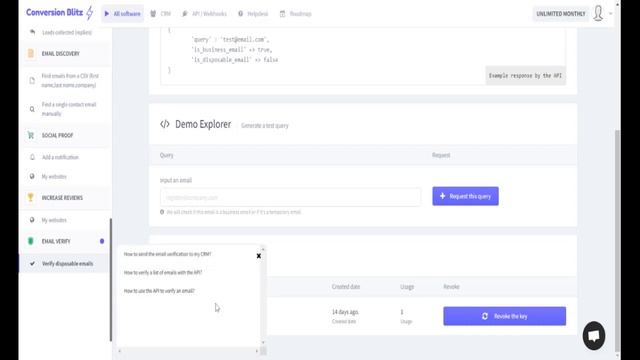Viewport: 640px width, 360px height.
Task: Open the Helpdesk menu item
Action: point(253,14)
